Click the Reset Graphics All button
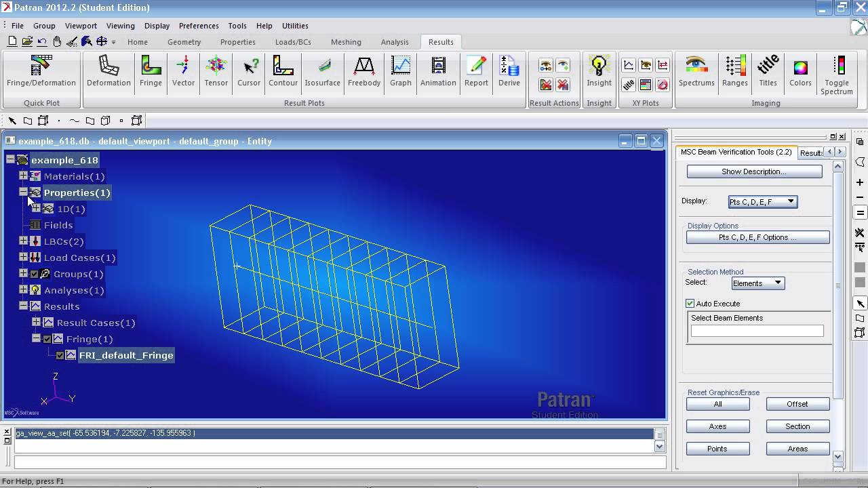This screenshot has height=488, width=868. tap(718, 404)
